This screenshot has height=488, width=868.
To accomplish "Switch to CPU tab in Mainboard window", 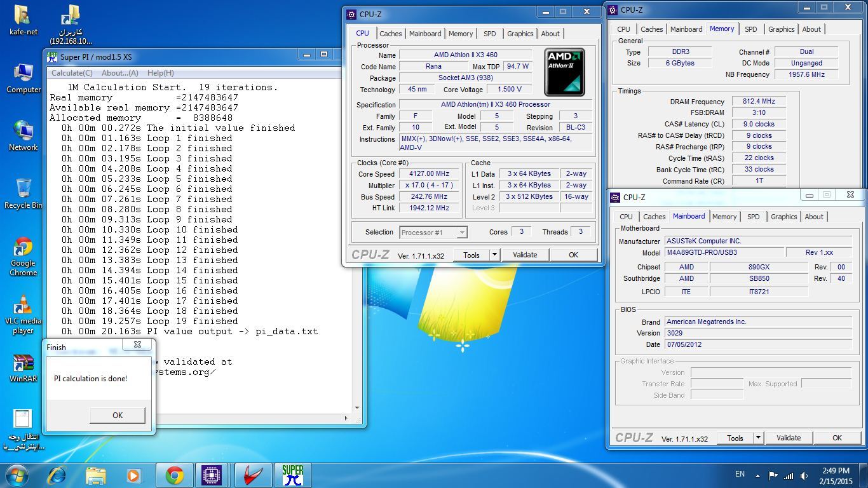I will (x=627, y=217).
